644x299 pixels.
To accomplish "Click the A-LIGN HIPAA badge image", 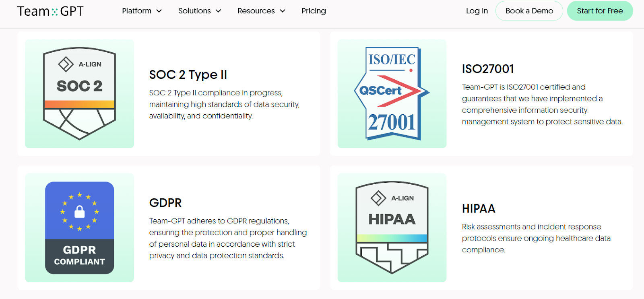I will pos(392,228).
